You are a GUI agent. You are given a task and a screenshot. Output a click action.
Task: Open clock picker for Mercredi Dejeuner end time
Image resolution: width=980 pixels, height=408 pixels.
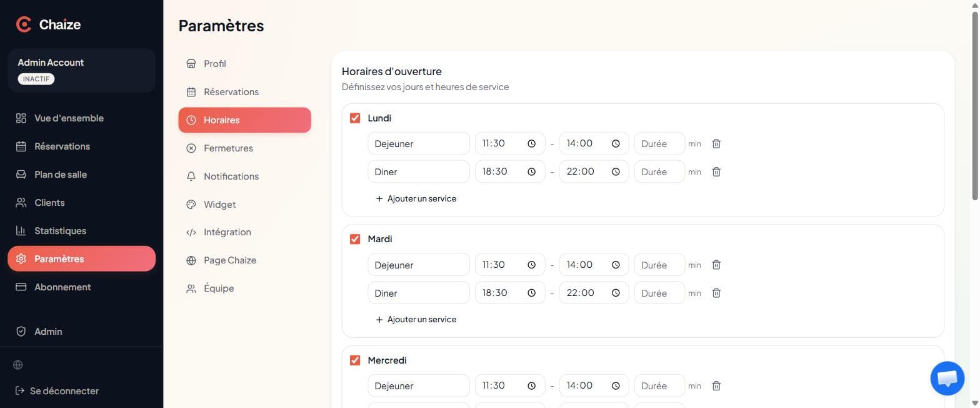(616, 385)
